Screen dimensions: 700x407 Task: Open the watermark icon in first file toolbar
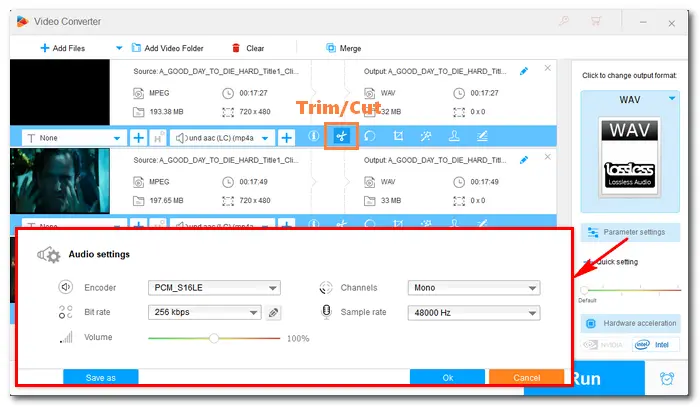pyautogui.click(x=454, y=136)
